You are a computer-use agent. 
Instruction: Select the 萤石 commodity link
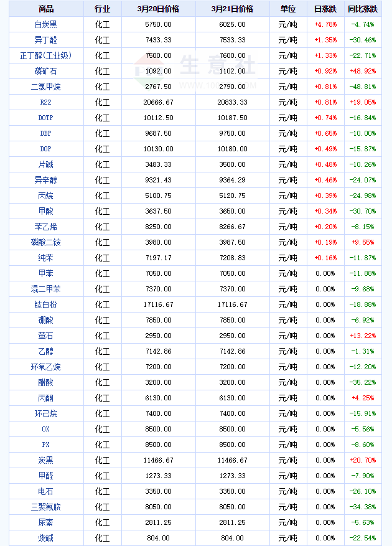45,336
